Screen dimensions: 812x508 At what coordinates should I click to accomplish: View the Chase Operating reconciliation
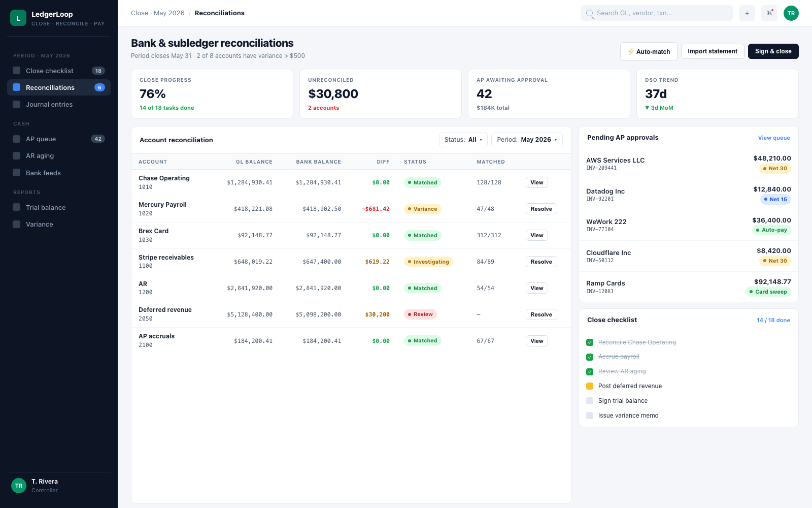[x=537, y=182]
